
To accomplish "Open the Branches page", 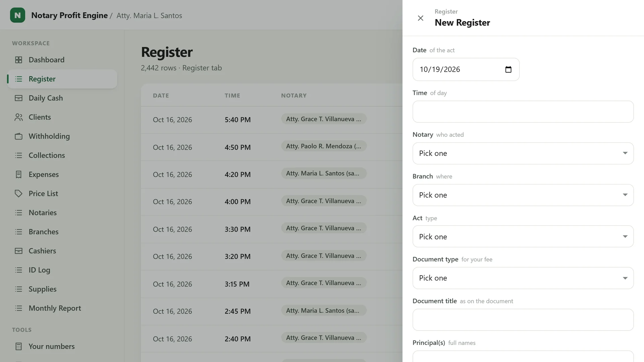I will click(62, 232).
